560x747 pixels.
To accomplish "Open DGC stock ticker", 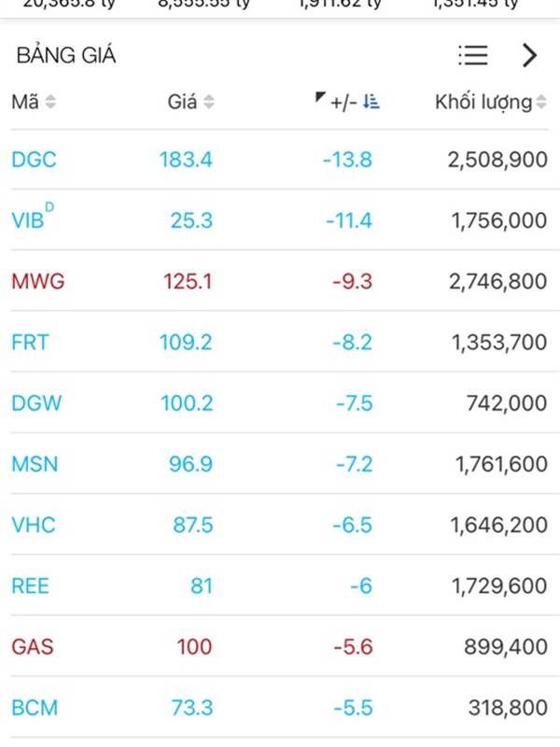I will pyautogui.click(x=34, y=160).
